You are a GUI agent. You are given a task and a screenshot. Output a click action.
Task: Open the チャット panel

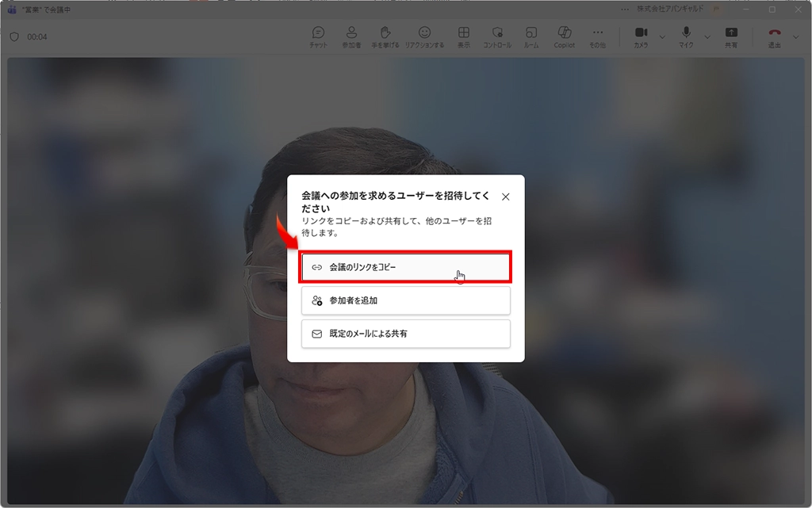[x=318, y=37]
